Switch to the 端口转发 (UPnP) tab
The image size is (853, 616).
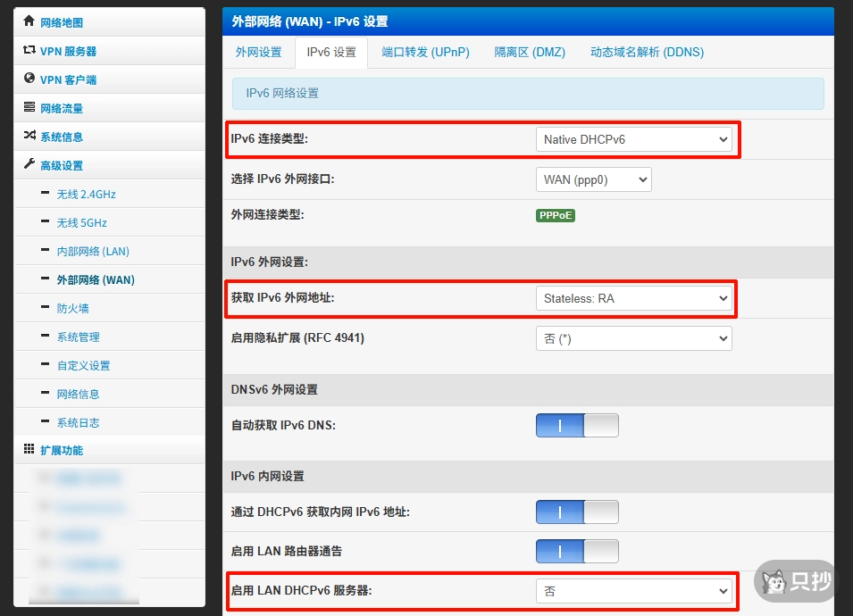click(425, 52)
